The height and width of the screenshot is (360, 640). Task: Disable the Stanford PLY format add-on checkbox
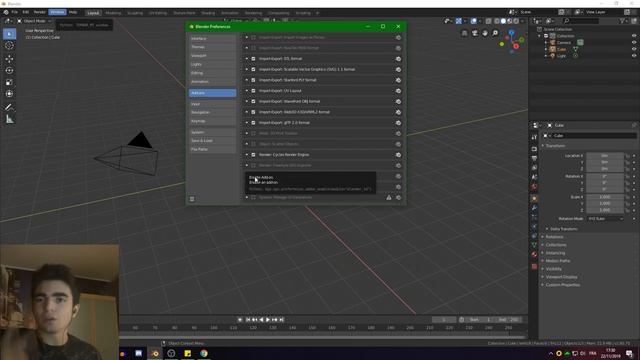[253, 80]
